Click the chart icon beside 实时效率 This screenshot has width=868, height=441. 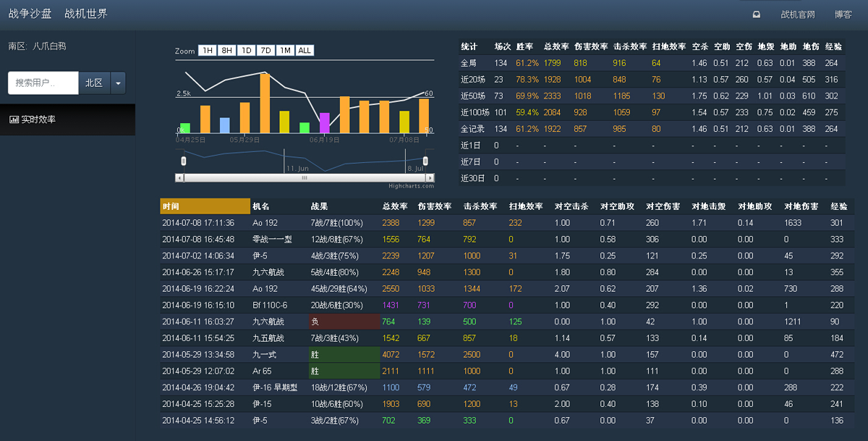(14, 119)
